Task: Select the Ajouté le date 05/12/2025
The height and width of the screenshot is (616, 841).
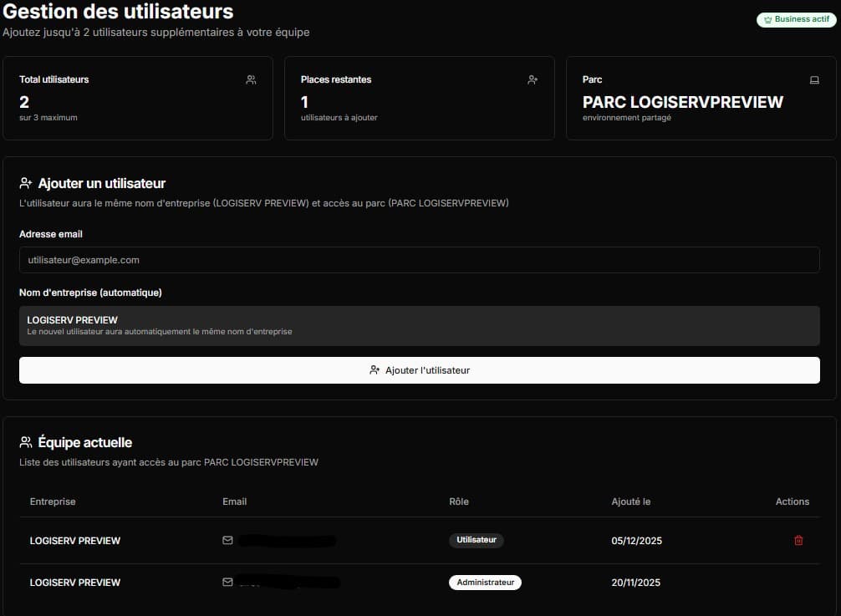Action: pyautogui.click(x=635, y=540)
